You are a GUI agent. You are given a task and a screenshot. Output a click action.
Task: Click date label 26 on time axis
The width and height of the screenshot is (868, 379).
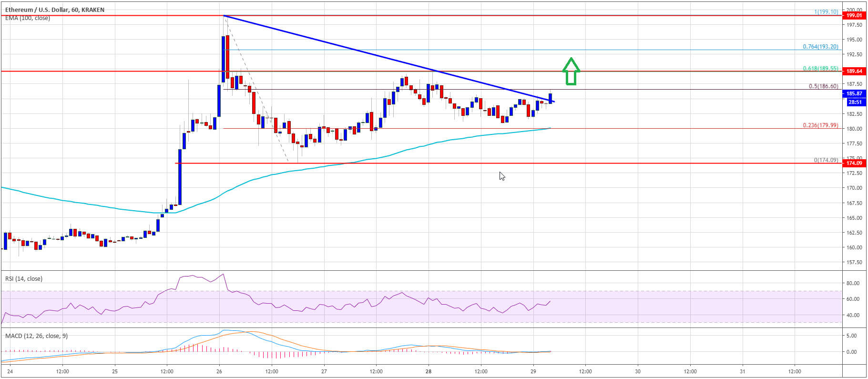[x=219, y=371]
